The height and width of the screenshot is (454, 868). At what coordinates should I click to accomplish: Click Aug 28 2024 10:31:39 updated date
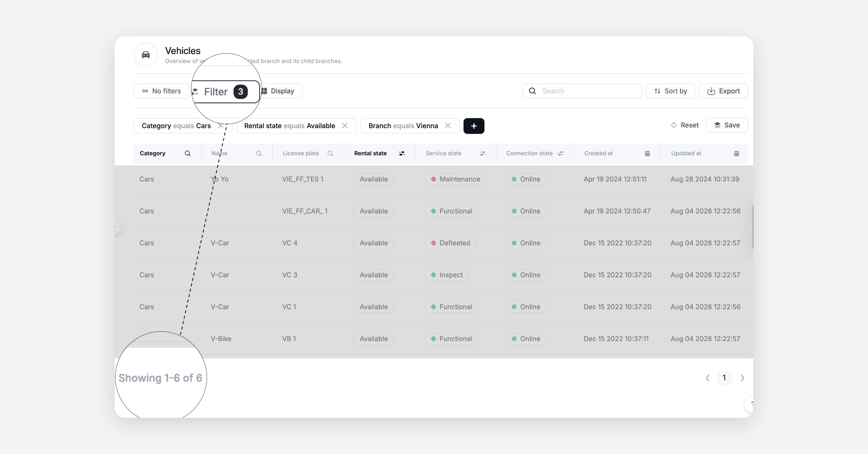[x=705, y=179]
